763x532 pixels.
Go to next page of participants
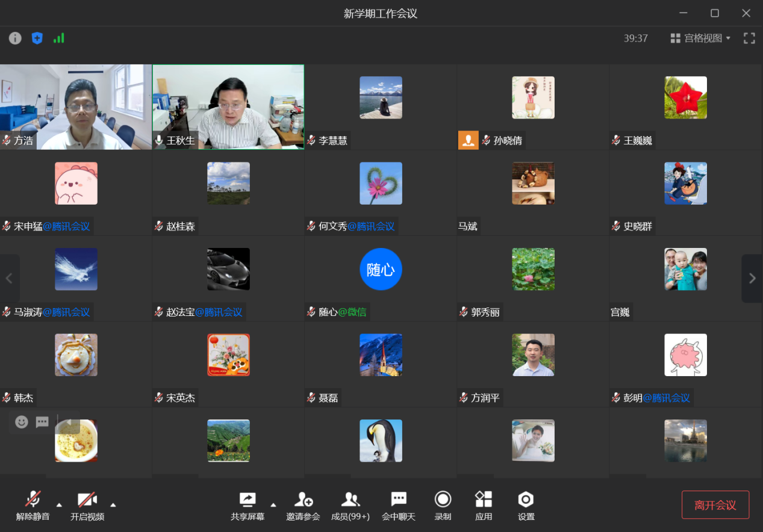point(752,279)
